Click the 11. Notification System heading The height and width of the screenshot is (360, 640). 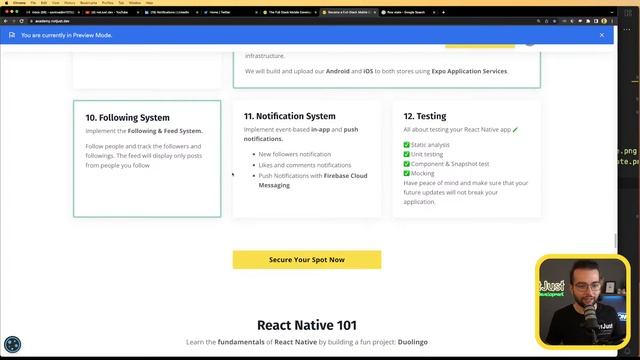coord(289,116)
